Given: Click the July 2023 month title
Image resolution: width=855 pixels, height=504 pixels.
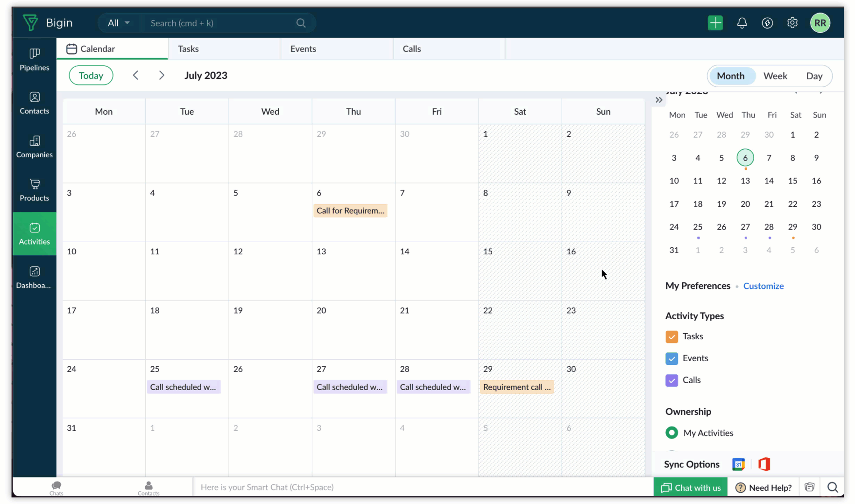Looking at the screenshot, I should coord(205,76).
